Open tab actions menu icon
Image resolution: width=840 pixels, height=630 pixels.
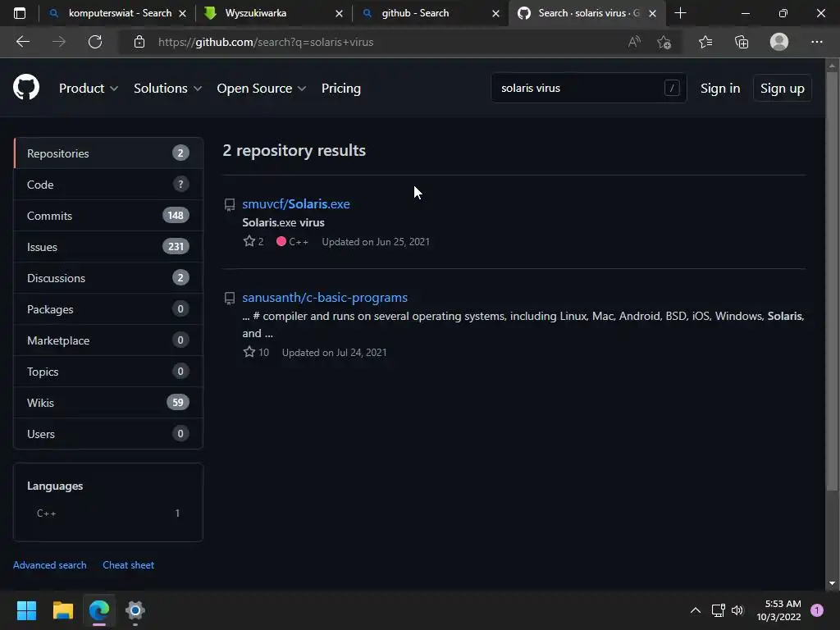20,13
